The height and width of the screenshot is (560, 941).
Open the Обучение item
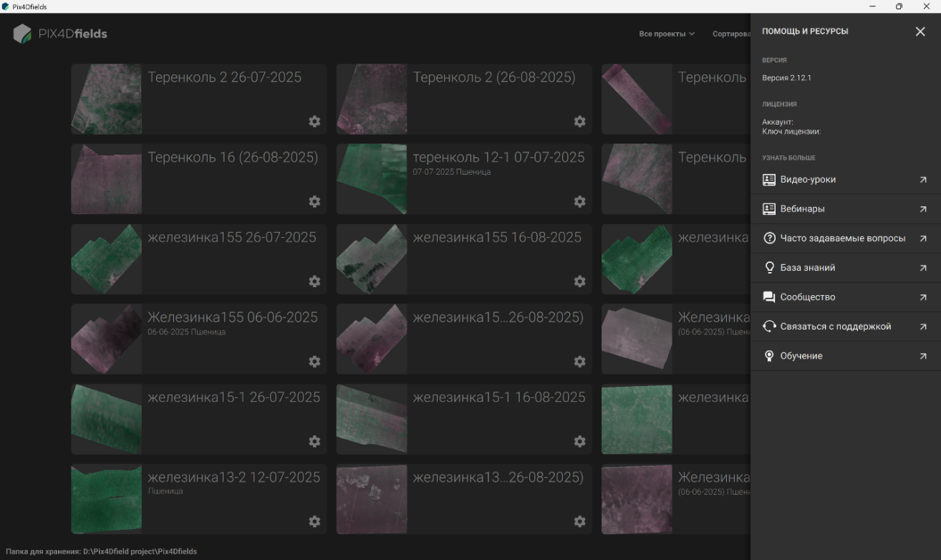pyautogui.click(x=846, y=356)
